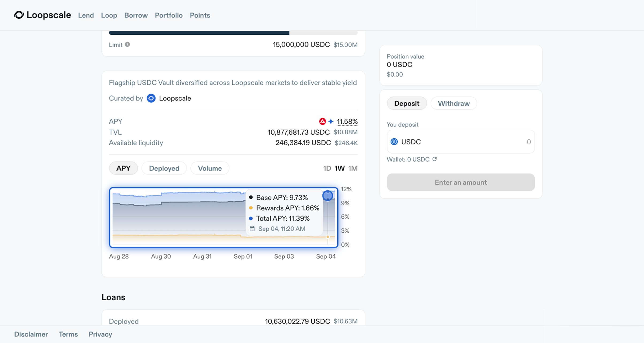Refresh wallet balance icon
Screen dimensions: 644x343
(x=435, y=159)
